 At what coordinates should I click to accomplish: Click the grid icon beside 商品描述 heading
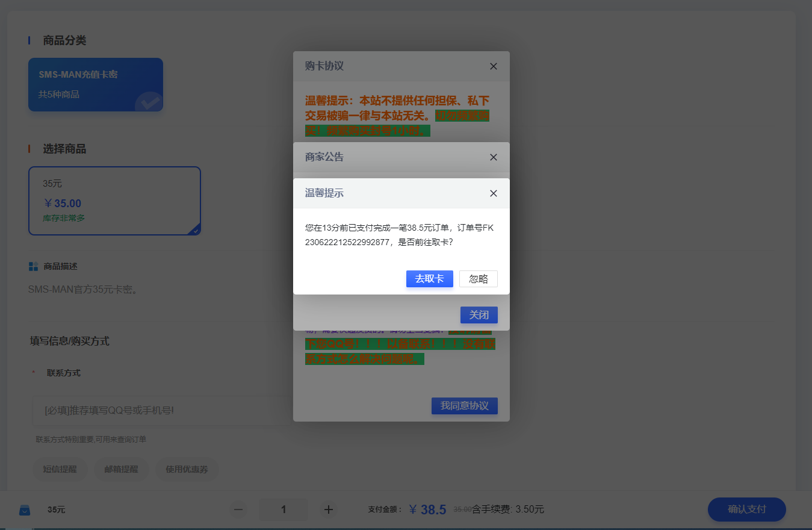(x=33, y=266)
